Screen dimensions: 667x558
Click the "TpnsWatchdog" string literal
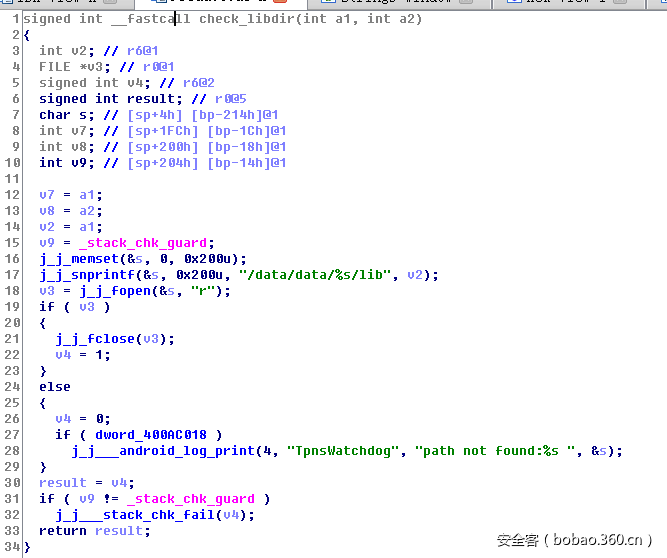coord(343,451)
